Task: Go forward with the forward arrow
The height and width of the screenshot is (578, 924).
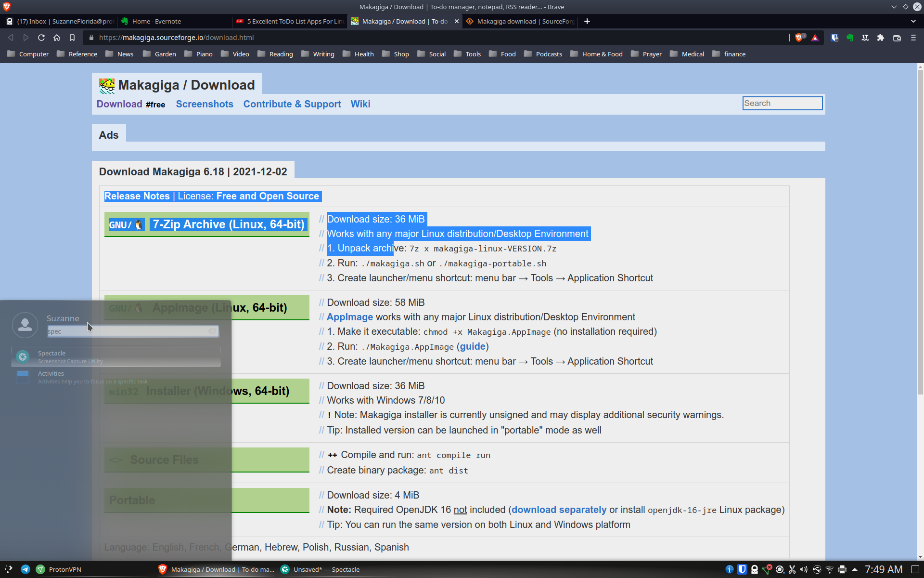Action: (x=26, y=38)
